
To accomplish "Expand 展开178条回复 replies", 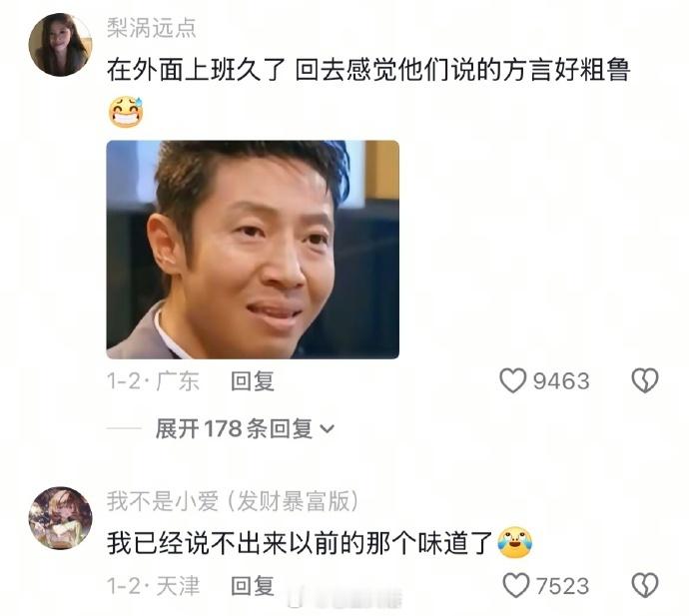I will coord(245,428).
